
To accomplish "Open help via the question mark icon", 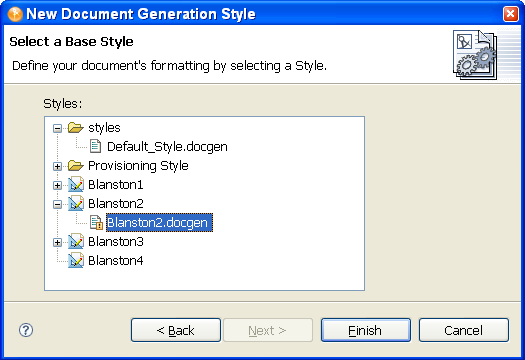I will [x=26, y=330].
